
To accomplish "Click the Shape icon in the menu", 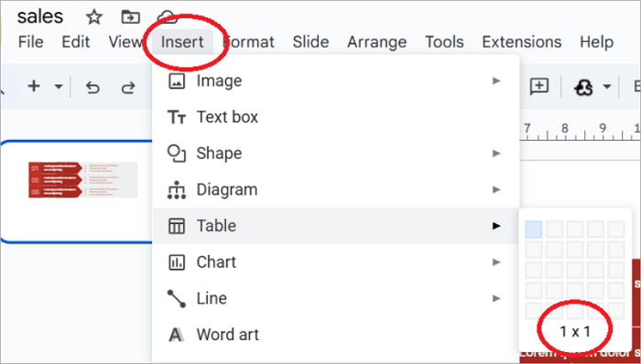I will coord(177,154).
